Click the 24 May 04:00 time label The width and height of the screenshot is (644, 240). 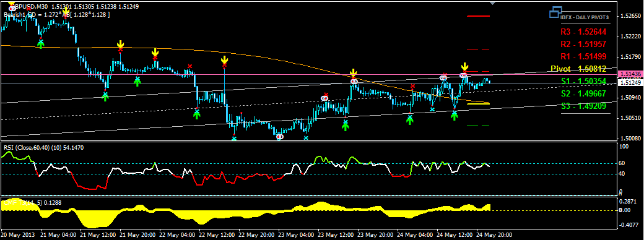point(414,235)
